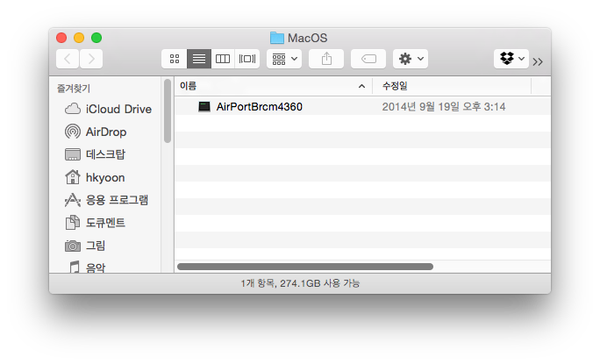Minimize the window with yellow button
600x364 pixels.
pyautogui.click(x=79, y=38)
